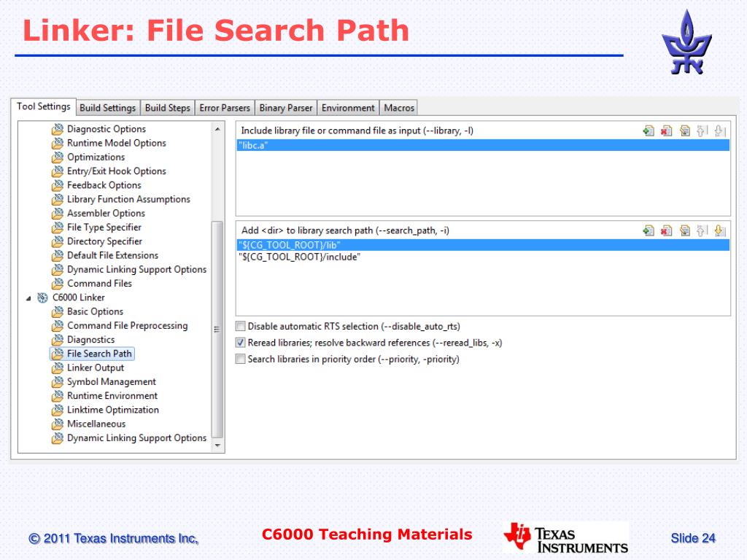Click Edit icon in library search path list
The image size is (747, 560).
click(684, 231)
